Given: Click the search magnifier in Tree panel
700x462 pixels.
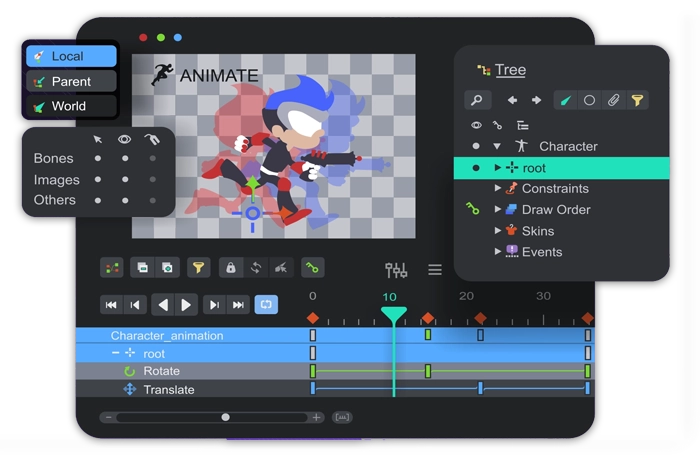Looking at the screenshot, I should 478,100.
